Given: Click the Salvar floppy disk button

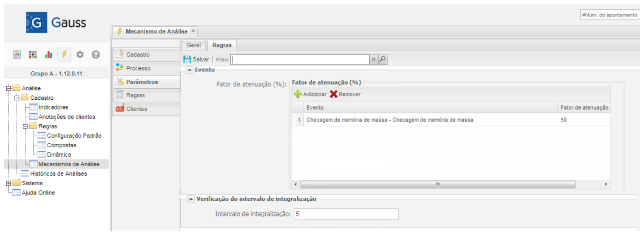Looking at the screenshot, I should click(x=196, y=59).
